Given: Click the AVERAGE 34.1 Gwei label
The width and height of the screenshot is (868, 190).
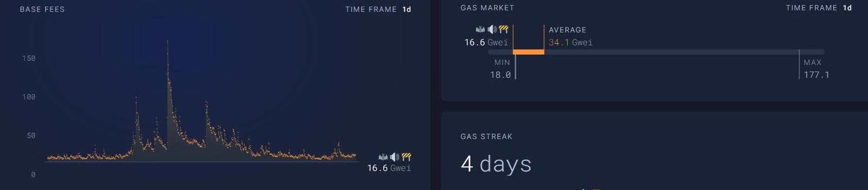Looking at the screenshot, I should click(570, 36).
